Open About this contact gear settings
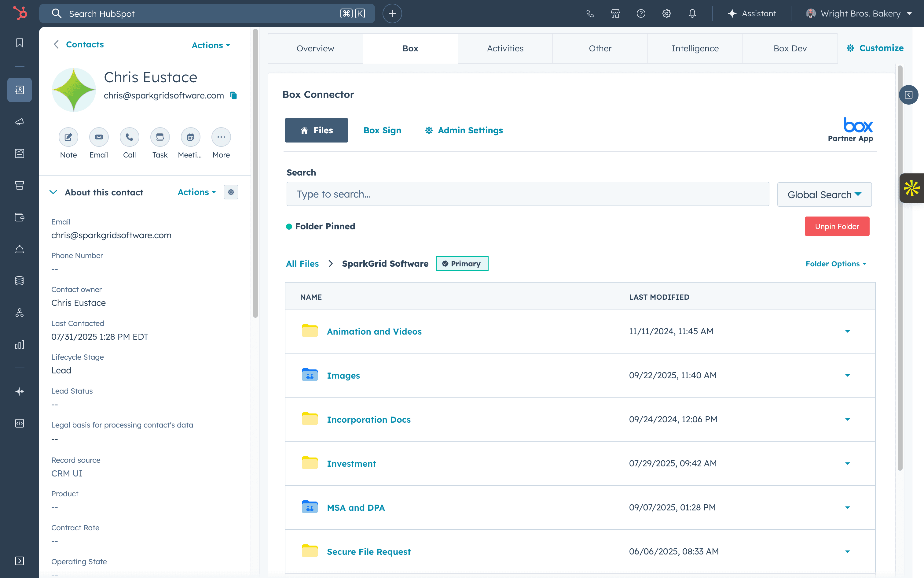 231,192
